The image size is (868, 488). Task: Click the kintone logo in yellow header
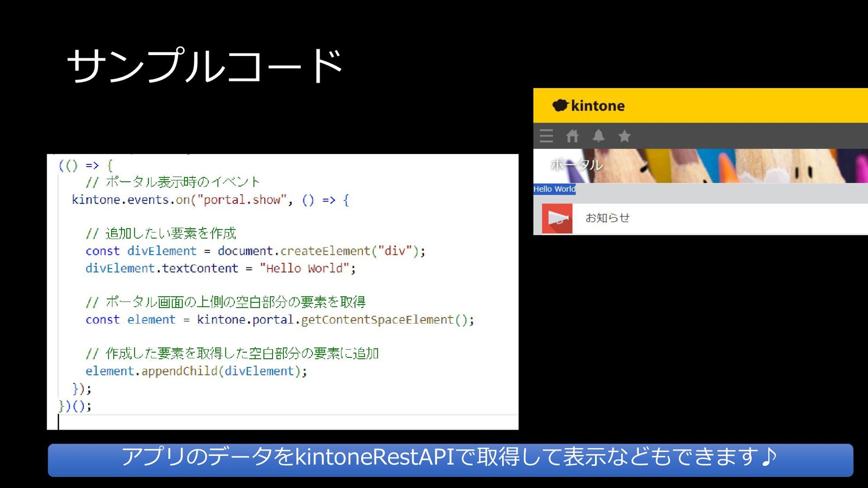tap(588, 106)
